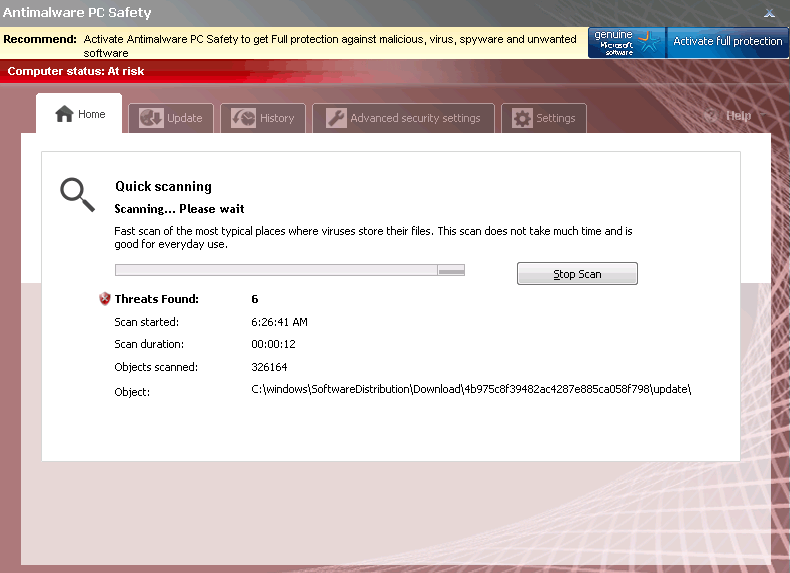Click the Antimalware PC Safety title bar

(x=300, y=13)
